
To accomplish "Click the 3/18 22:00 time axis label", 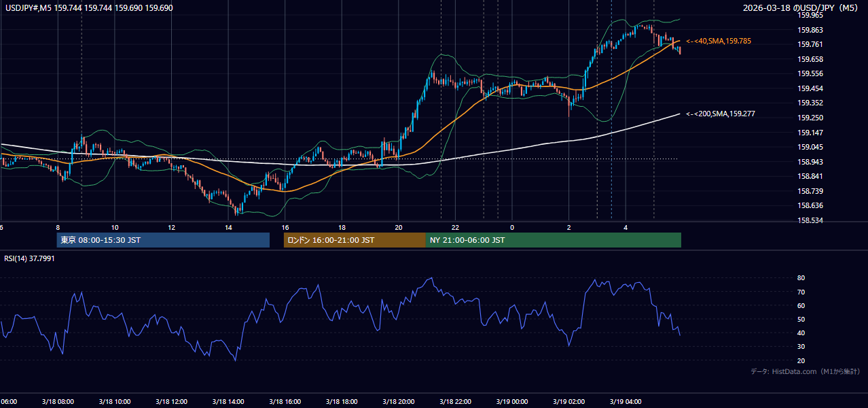I will pos(455,402).
